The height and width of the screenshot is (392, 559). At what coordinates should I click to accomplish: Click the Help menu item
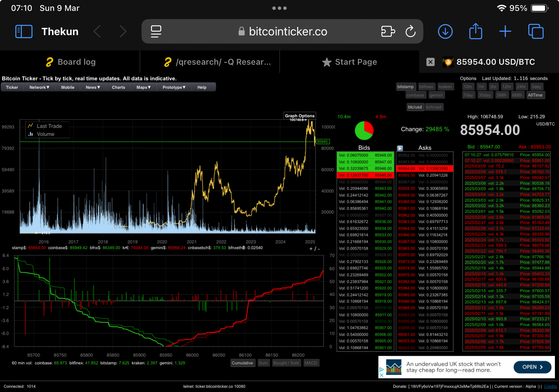[x=202, y=88]
